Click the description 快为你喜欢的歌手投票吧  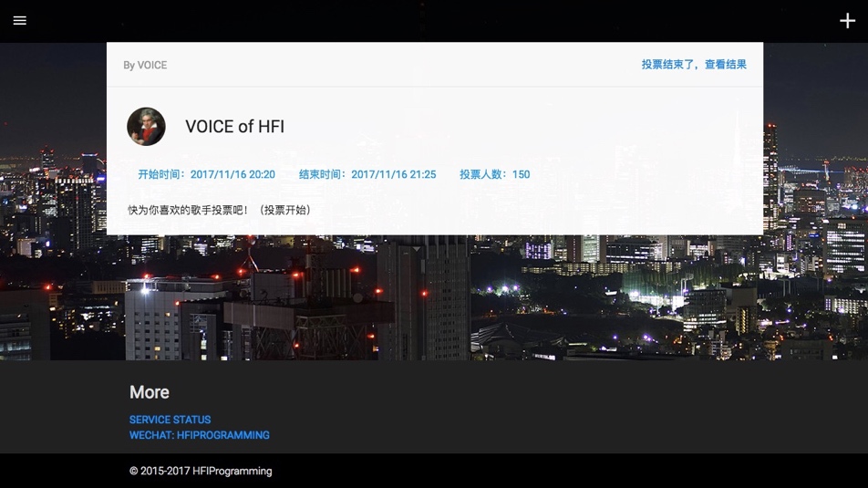click(219, 210)
